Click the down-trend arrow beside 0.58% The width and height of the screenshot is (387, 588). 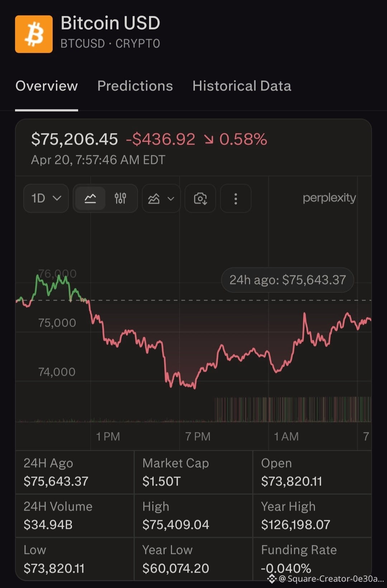coord(209,139)
